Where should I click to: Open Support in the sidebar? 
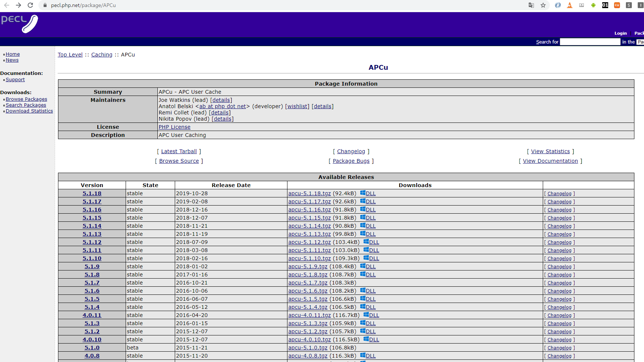coord(15,80)
